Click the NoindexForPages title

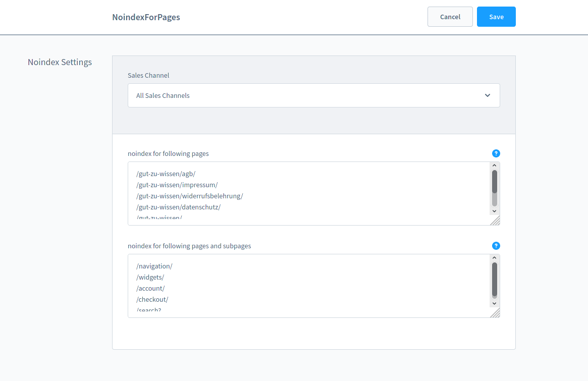146,17
